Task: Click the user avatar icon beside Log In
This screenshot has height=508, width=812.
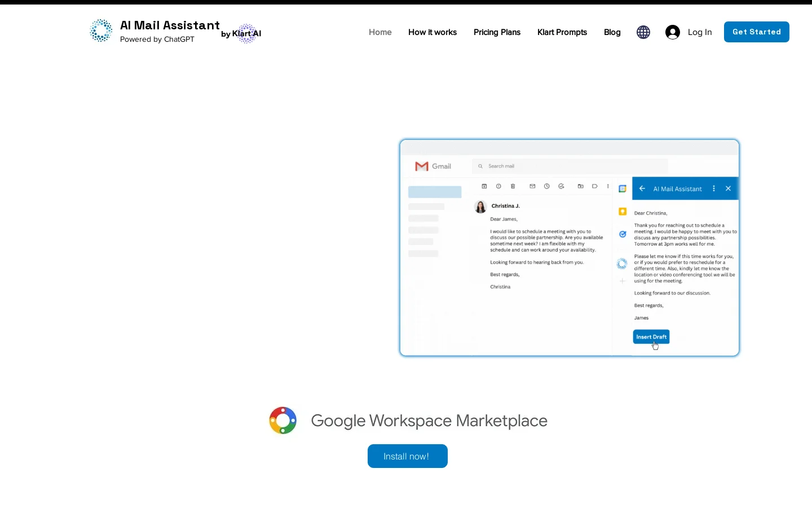Action: (x=673, y=32)
